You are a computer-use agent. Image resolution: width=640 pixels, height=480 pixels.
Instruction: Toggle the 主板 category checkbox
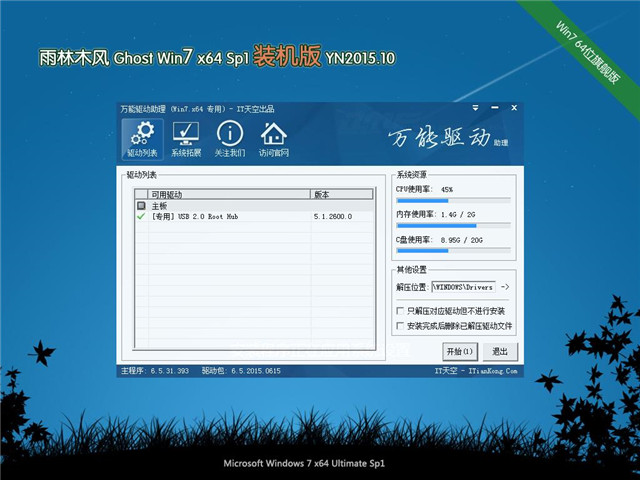(x=141, y=206)
